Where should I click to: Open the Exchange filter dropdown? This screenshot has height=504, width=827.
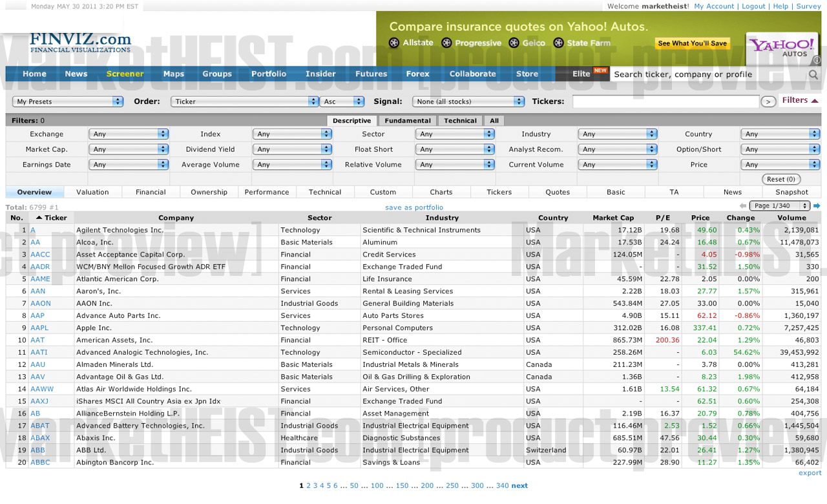point(129,134)
